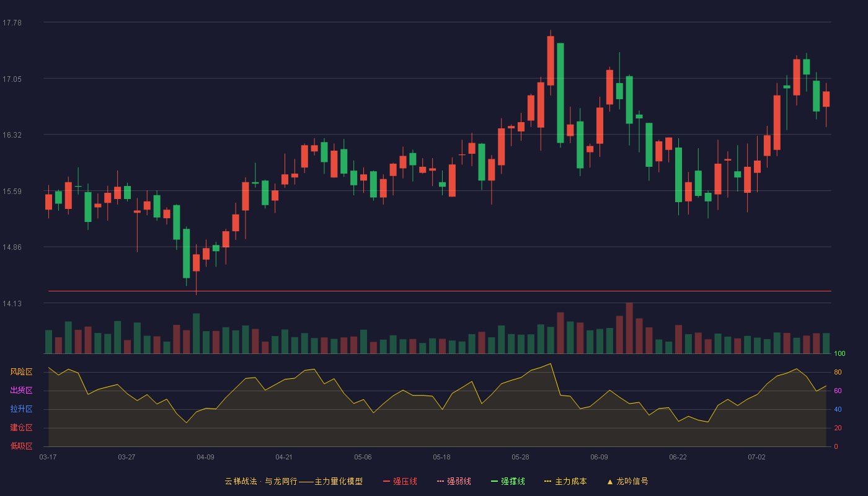The width and height of the screenshot is (868, 496).
Task: Click the indicator axis value 0
Action: [836, 446]
